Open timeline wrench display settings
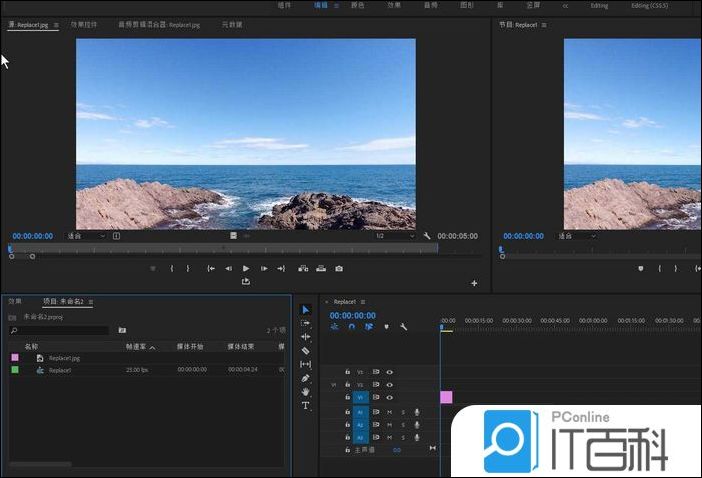This screenshot has height=478, width=702. pyautogui.click(x=403, y=326)
